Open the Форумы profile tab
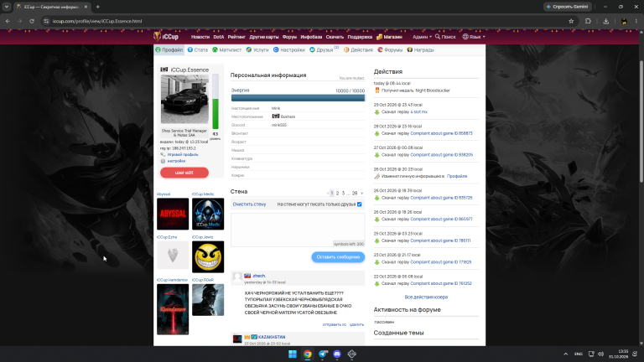This screenshot has width=644, height=362. point(390,49)
